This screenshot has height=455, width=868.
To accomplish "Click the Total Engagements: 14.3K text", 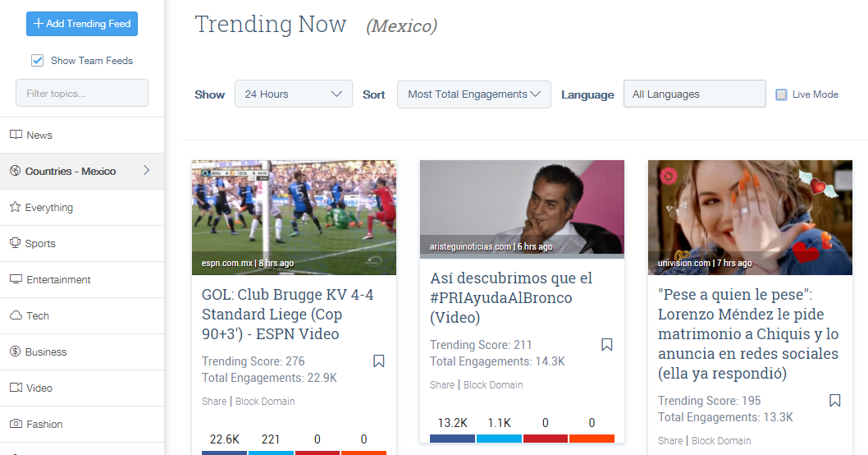I will pos(498,361).
